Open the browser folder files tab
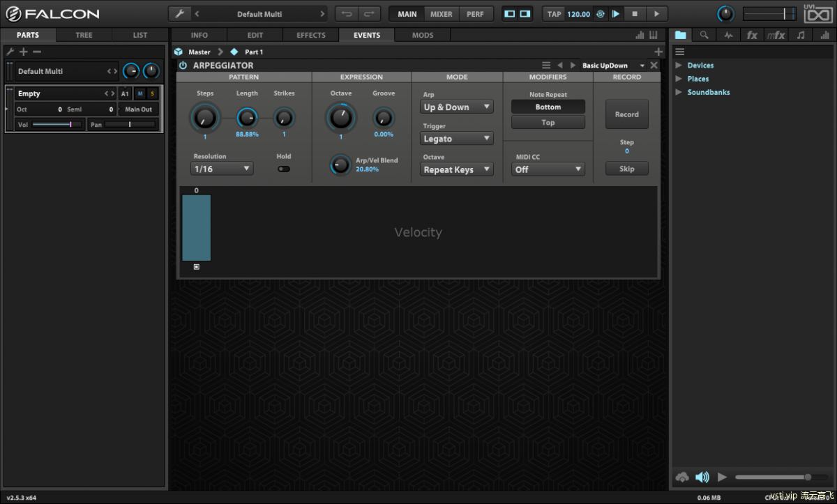 [681, 35]
